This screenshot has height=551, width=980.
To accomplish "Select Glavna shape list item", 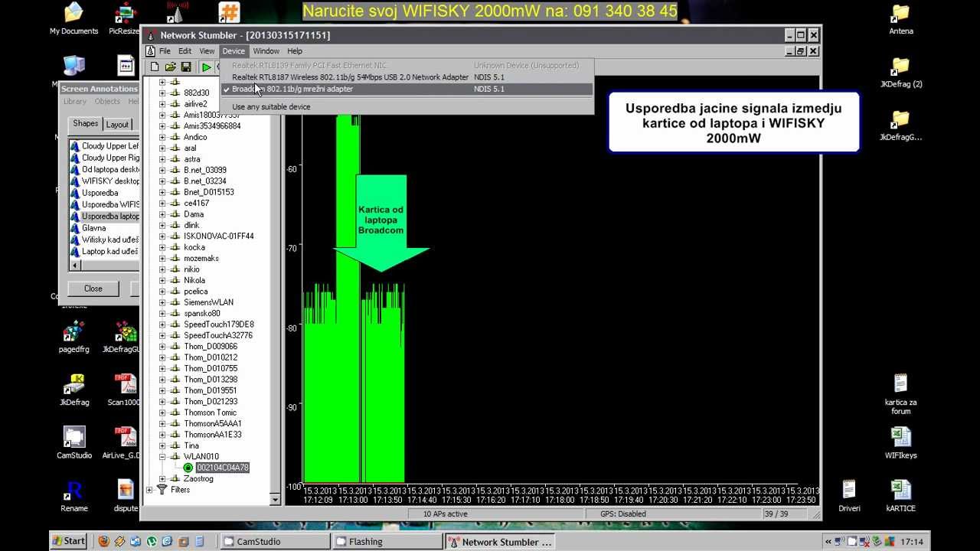I will point(93,228).
